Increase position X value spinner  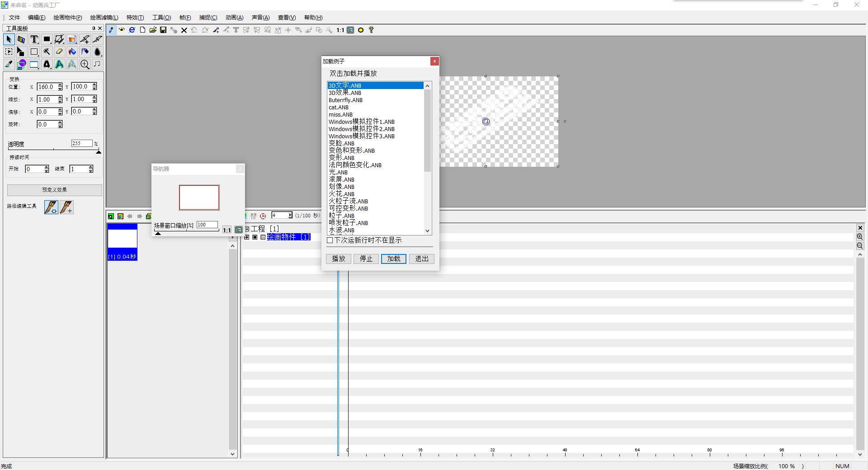(60, 85)
